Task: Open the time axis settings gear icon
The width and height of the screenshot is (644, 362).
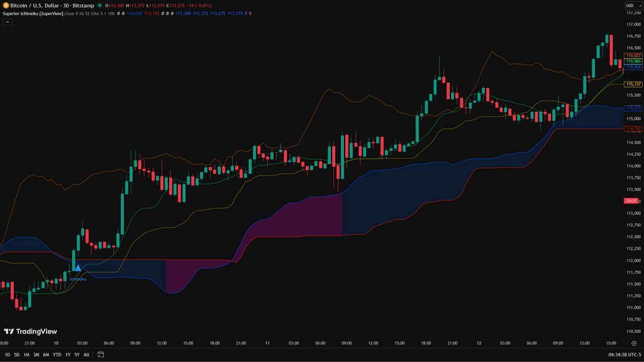Action: (x=634, y=343)
